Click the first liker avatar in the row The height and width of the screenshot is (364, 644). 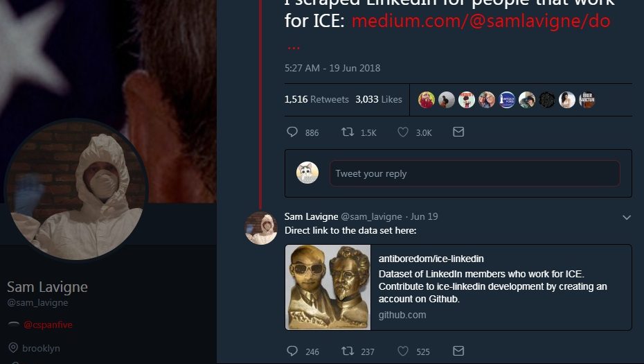427,100
